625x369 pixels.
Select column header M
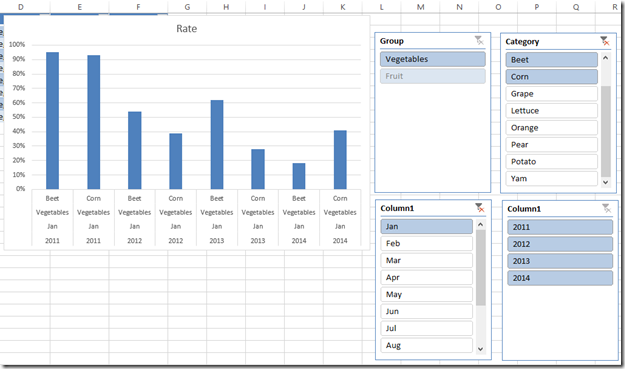421,7
